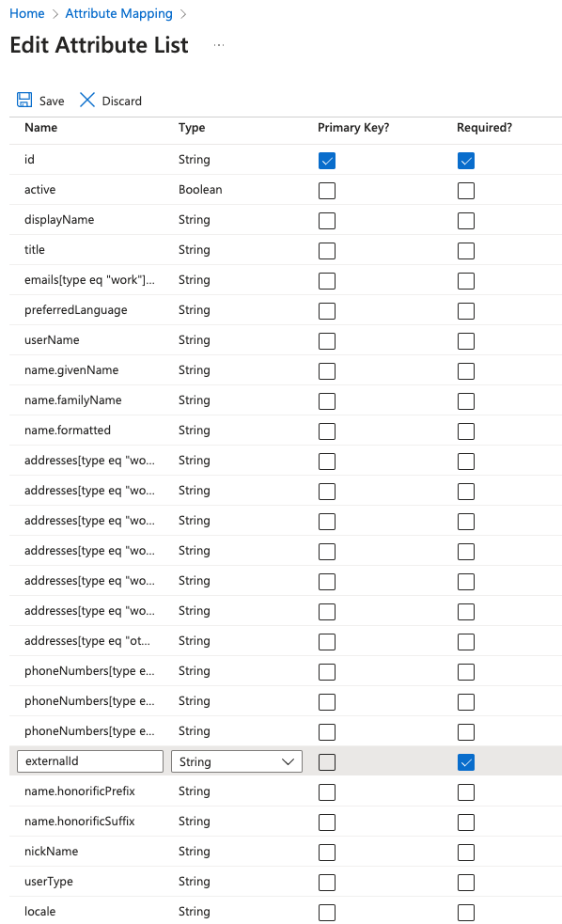Uncheck Required for the id attribute

click(x=465, y=160)
